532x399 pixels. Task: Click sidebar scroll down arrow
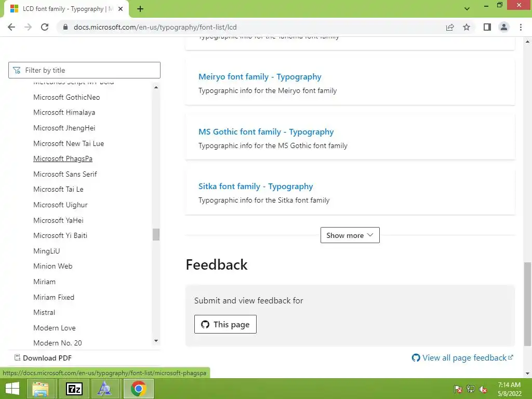pyautogui.click(x=156, y=341)
